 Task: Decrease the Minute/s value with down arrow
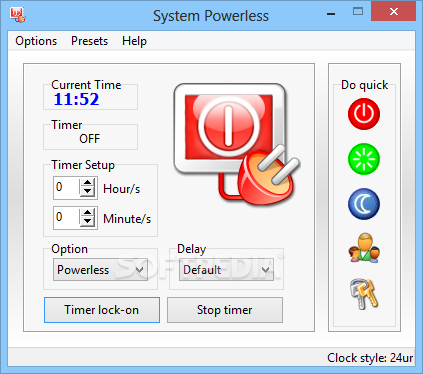(88, 221)
